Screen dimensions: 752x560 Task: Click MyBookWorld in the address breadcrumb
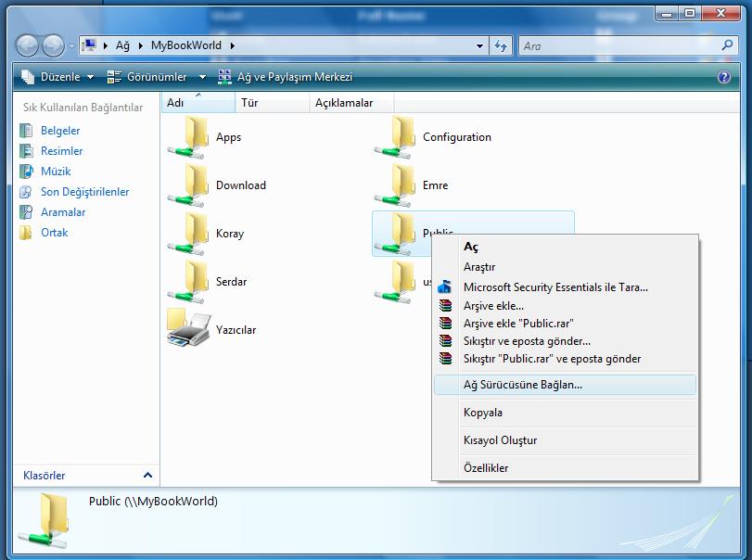[186, 45]
